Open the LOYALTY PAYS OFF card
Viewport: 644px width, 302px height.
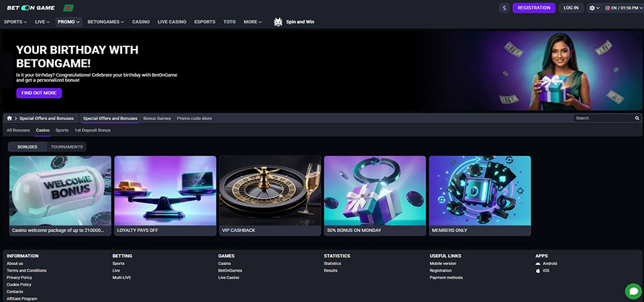tap(165, 195)
